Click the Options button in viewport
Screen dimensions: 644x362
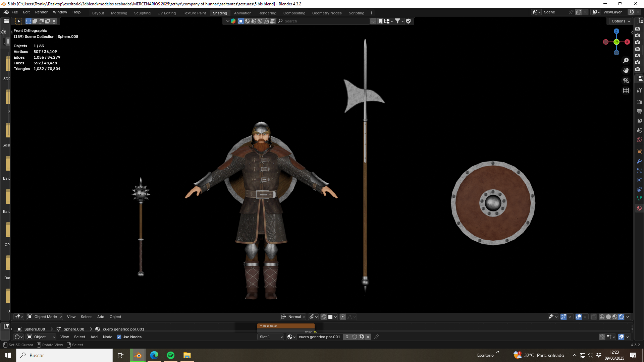coord(620,21)
